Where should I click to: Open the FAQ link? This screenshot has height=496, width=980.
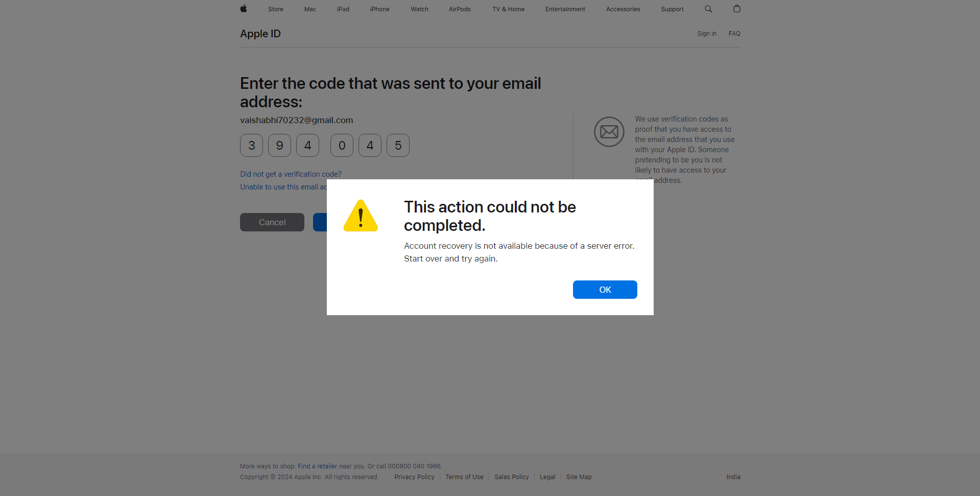[x=734, y=34]
